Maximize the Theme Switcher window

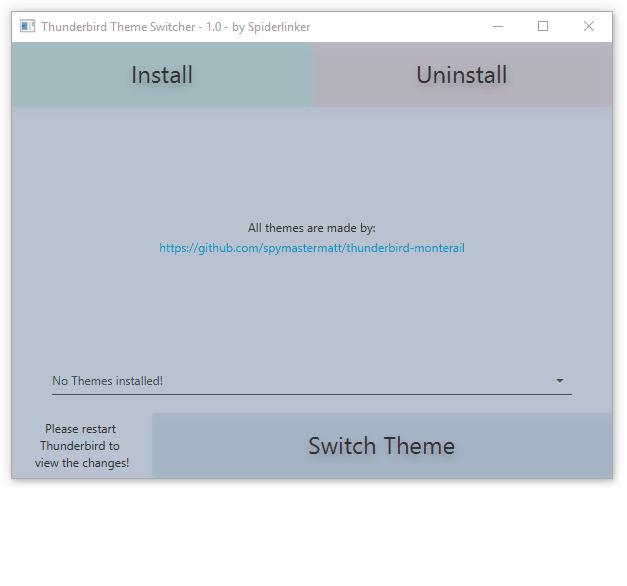pos(543,26)
